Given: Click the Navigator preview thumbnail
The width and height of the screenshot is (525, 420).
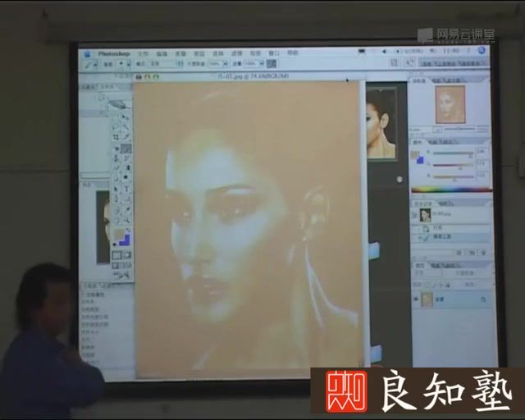Looking at the screenshot, I should pyautogui.click(x=450, y=104).
